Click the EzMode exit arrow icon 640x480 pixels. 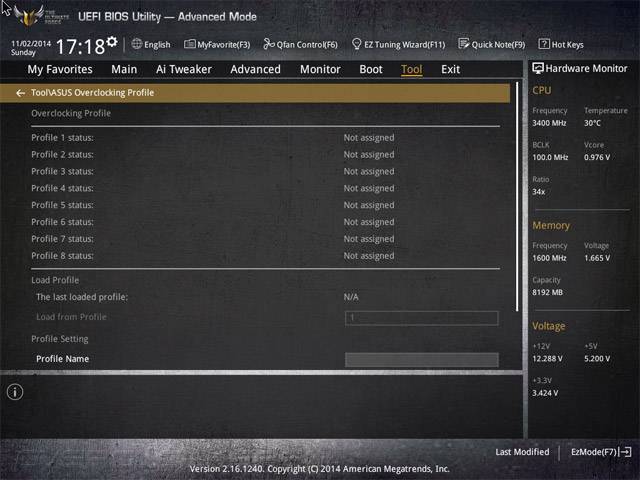click(x=625, y=452)
